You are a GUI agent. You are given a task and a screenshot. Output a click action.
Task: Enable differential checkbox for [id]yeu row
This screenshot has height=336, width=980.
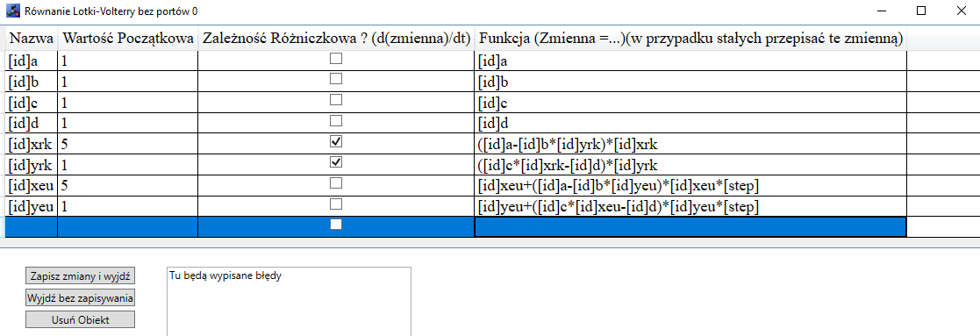tap(336, 204)
